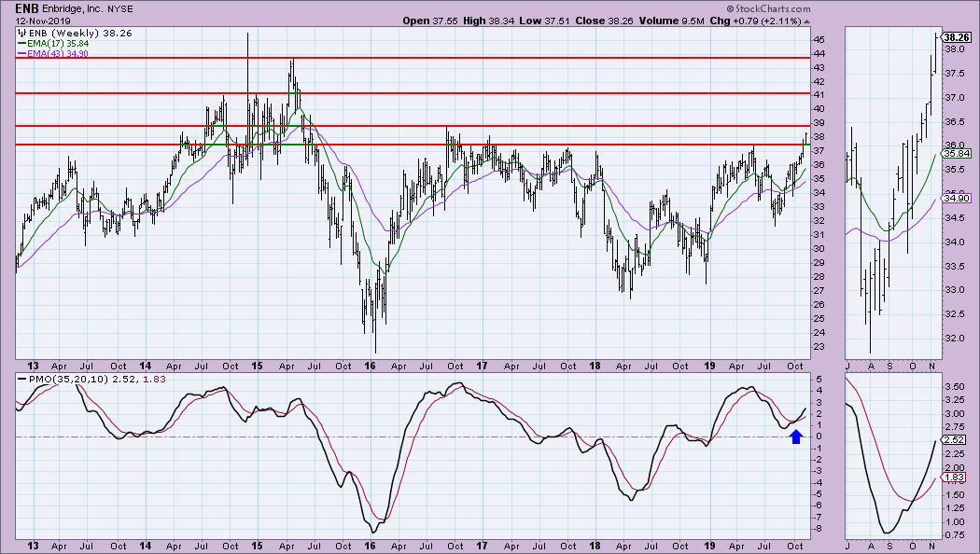Click the 34.90 EMA tag on the mini chart

pyautogui.click(x=957, y=199)
